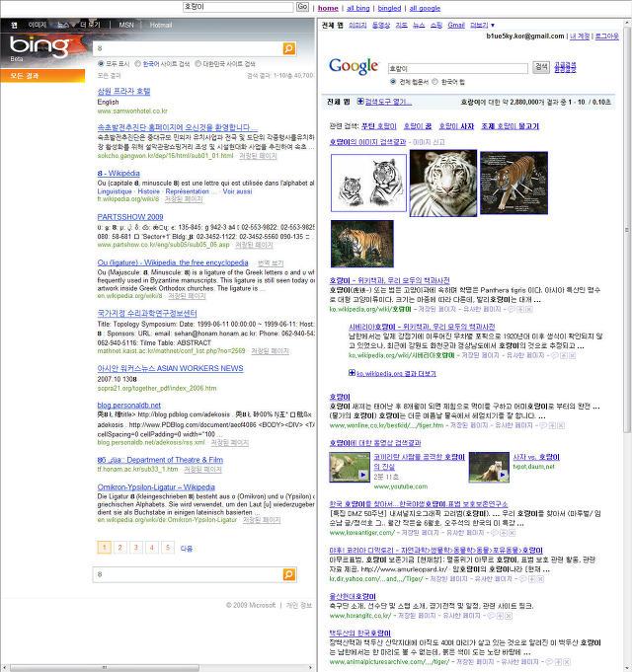This screenshot has width=632, height=672.
Task: Select Bing 모두 표시 radio option
Action: [101, 63]
